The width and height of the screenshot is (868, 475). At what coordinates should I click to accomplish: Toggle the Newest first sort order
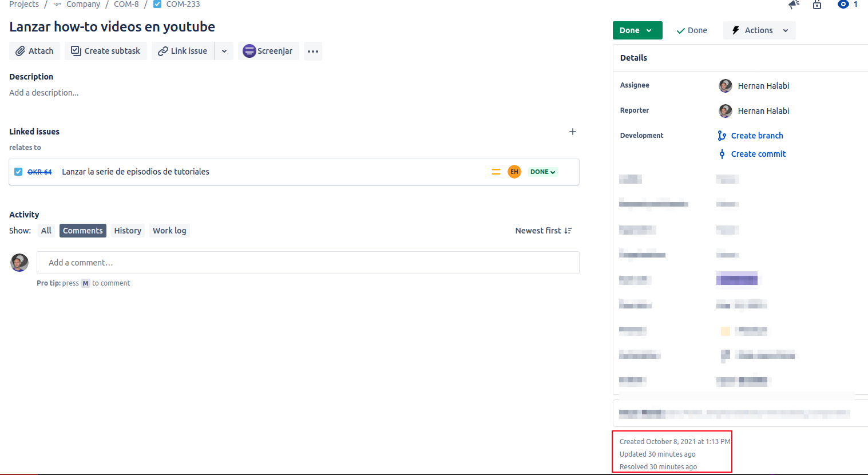click(x=544, y=231)
